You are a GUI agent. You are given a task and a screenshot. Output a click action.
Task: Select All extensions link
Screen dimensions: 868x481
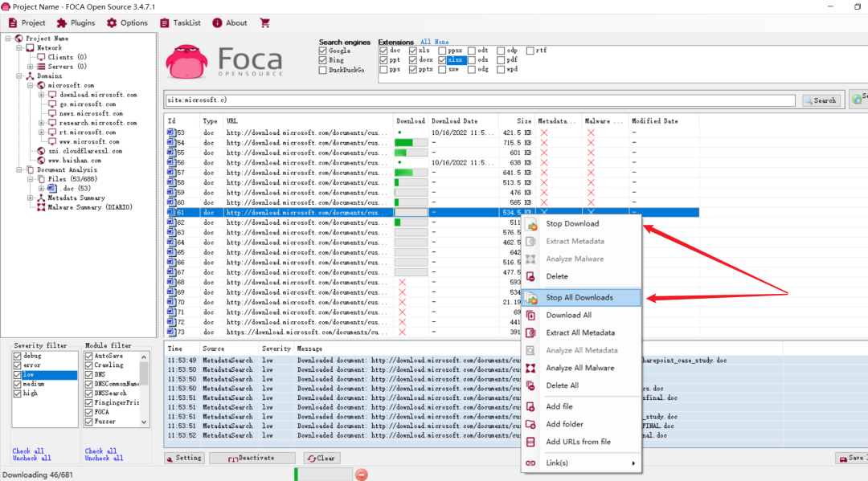[425, 42]
